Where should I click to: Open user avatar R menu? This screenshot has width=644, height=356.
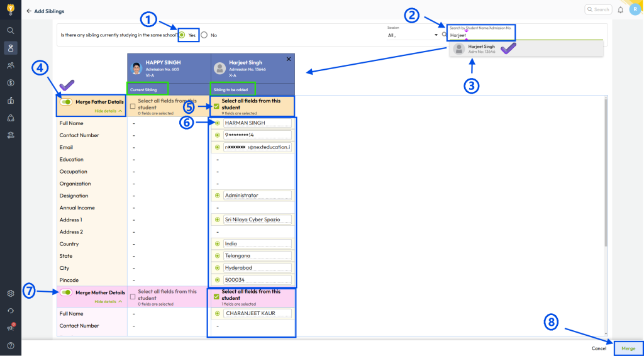pos(635,9)
